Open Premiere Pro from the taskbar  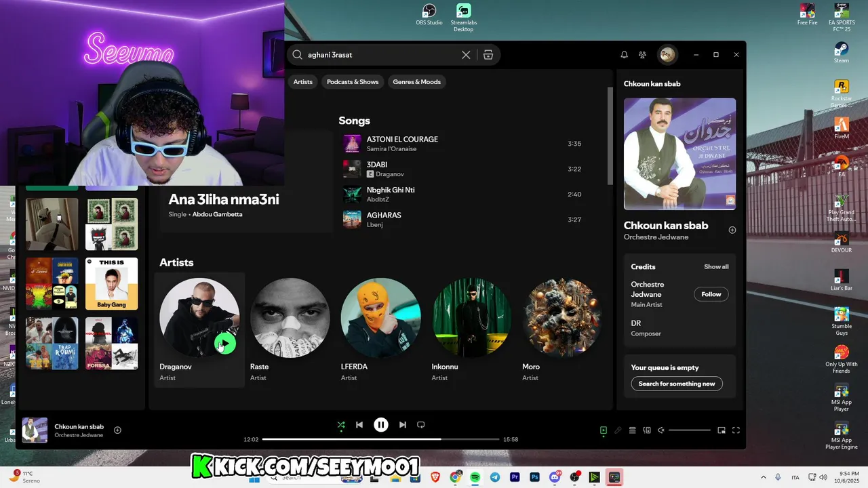(515, 477)
